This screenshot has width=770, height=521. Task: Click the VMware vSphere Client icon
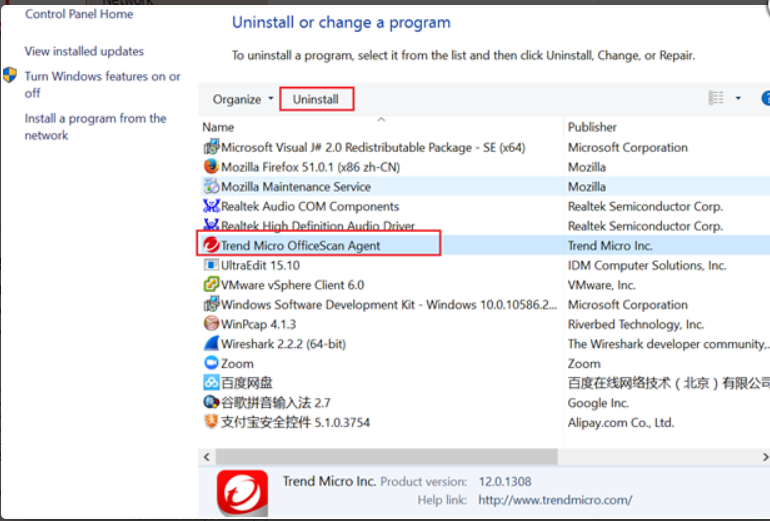coord(211,284)
